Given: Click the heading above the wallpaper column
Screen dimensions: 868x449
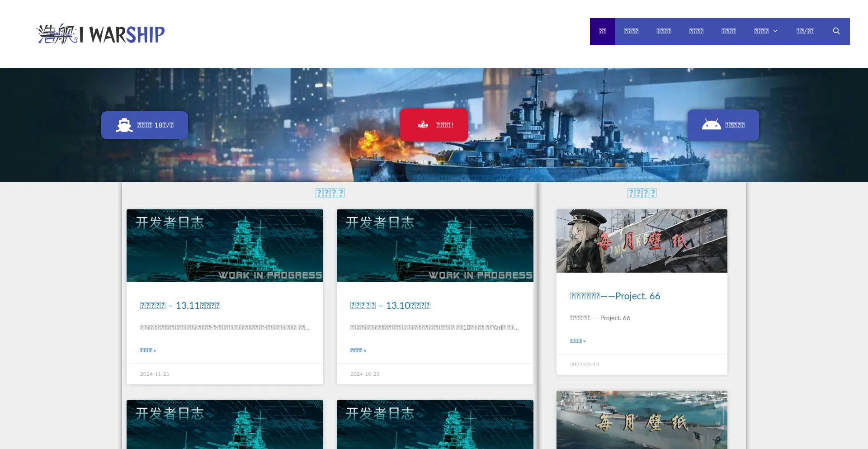Looking at the screenshot, I should coord(642,193).
